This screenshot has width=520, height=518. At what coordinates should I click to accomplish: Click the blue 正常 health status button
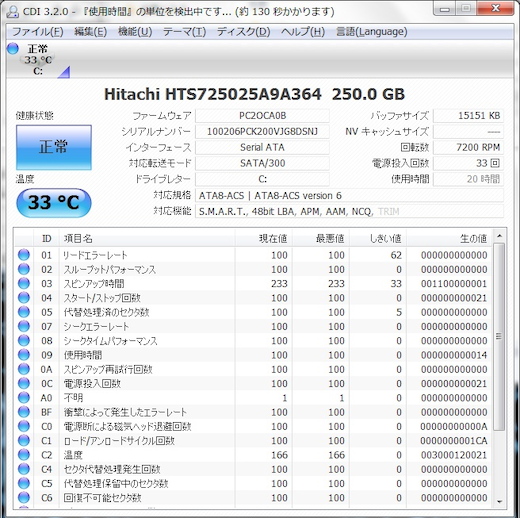coord(54,147)
